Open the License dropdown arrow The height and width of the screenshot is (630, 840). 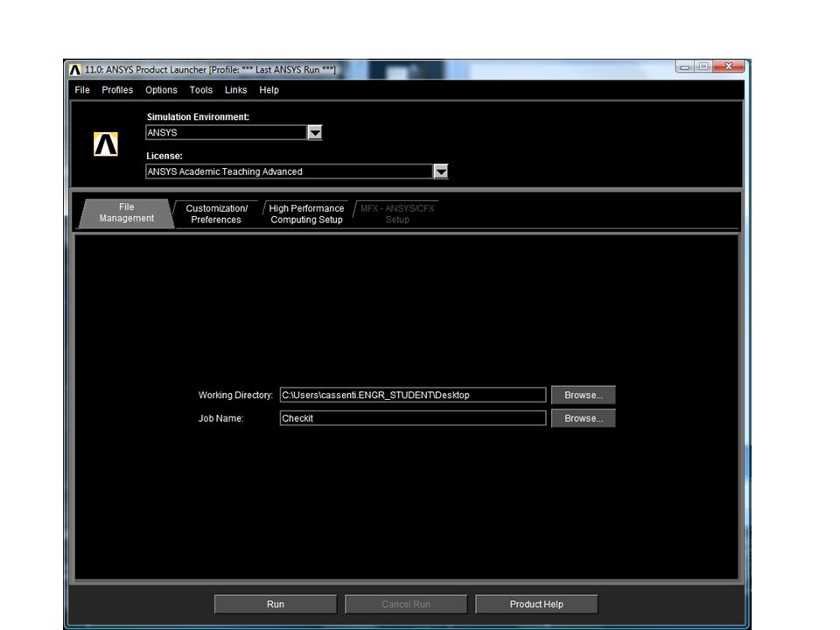tap(440, 171)
